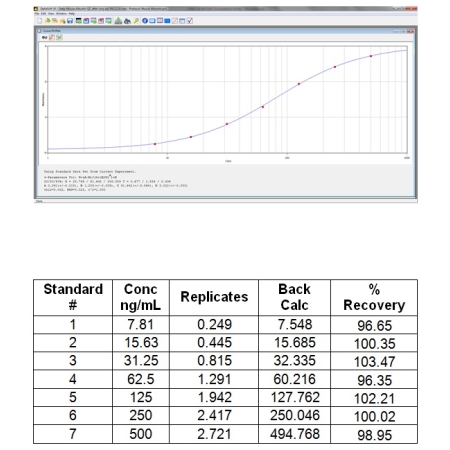
Task: Click the green-and-dark plate layout icon after Save
Action: click(x=79, y=21)
